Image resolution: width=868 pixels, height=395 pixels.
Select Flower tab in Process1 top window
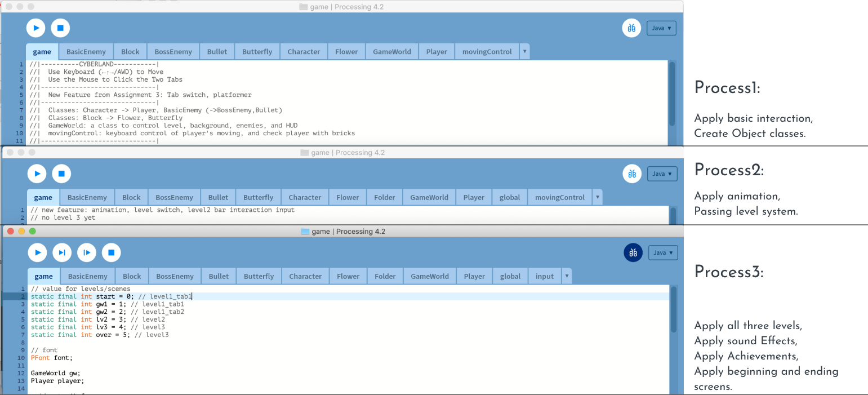pos(346,51)
